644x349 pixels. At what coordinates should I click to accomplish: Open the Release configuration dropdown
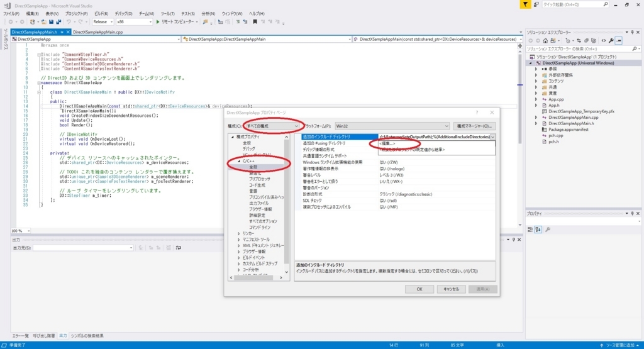pos(103,22)
